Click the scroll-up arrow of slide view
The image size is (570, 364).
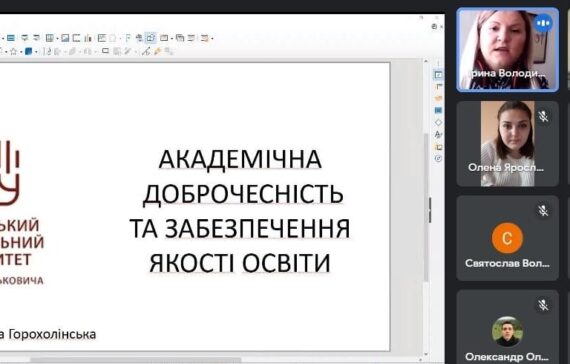click(x=426, y=62)
